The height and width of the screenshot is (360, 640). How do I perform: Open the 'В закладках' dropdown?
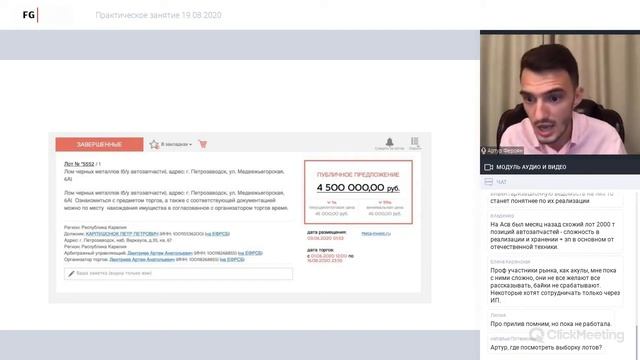(x=176, y=144)
